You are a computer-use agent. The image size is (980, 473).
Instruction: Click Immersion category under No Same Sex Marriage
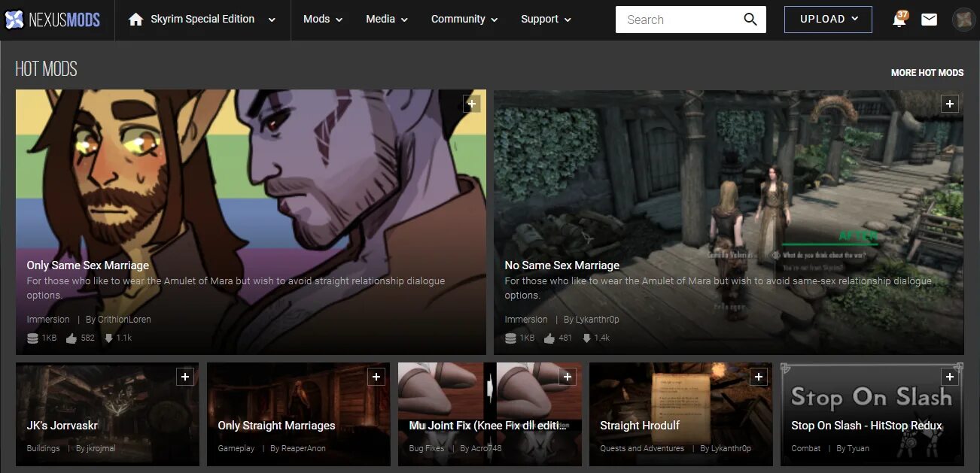click(526, 320)
